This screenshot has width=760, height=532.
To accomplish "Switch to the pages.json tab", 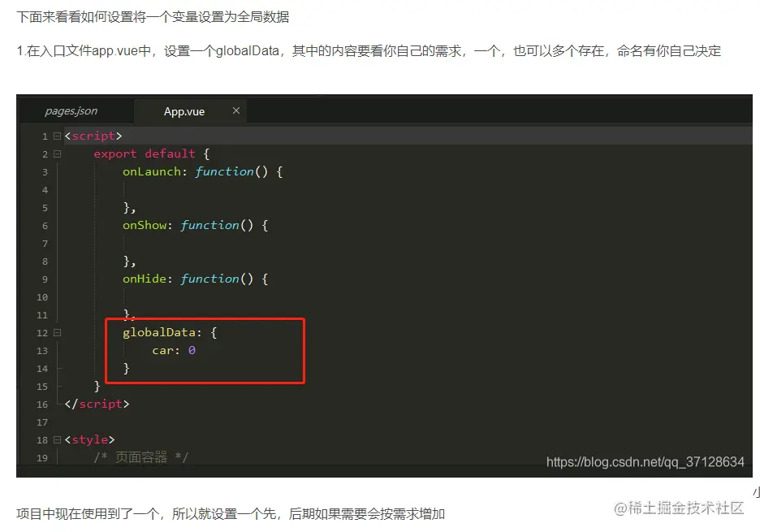I will [x=71, y=111].
